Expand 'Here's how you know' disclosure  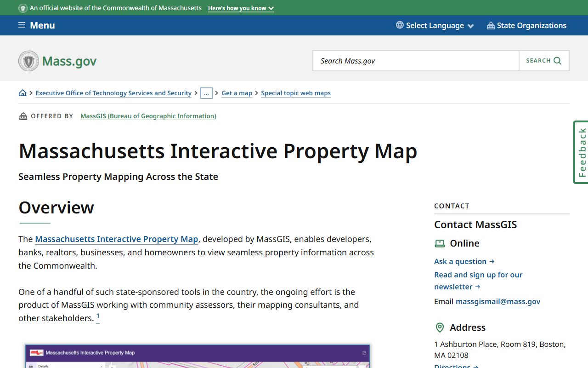point(241,8)
